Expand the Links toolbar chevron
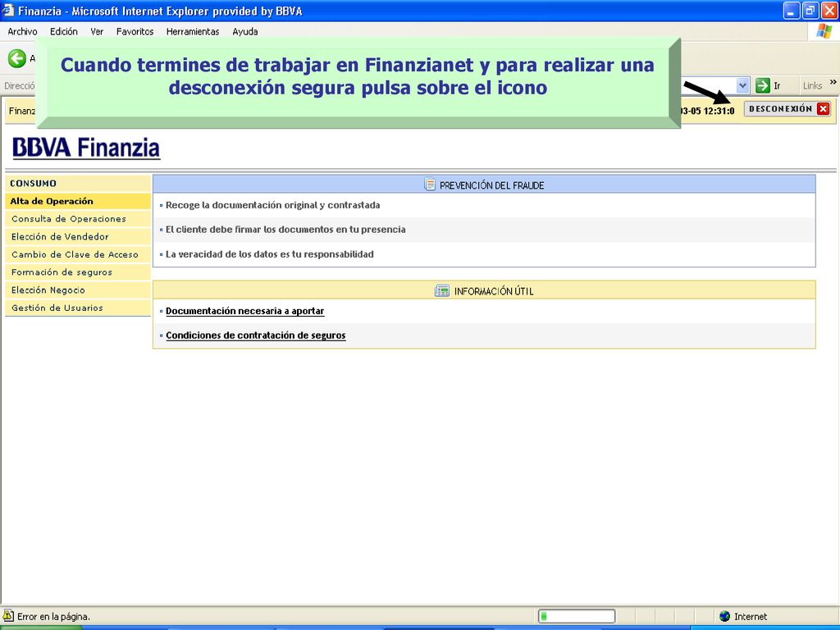 click(833, 82)
